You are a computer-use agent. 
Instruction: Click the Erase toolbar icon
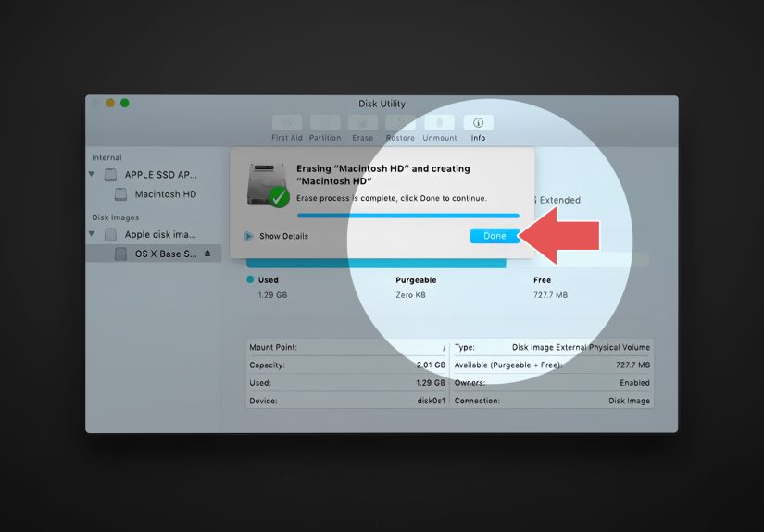[362, 123]
